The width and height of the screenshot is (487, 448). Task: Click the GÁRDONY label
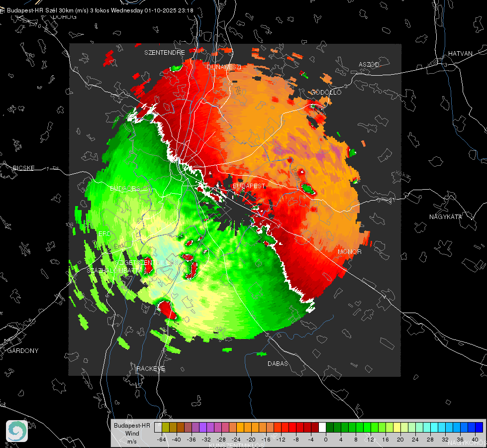point(23,351)
